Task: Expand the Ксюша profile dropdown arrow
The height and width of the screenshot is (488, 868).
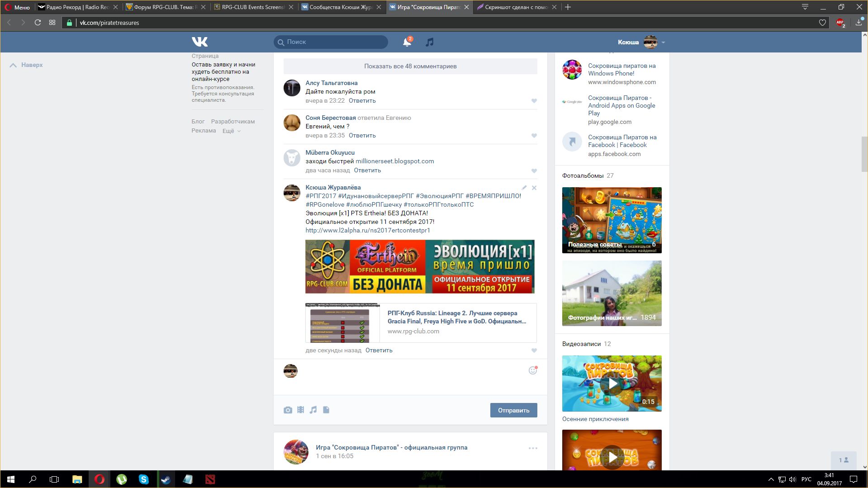Action: click(x=663, y=43)
